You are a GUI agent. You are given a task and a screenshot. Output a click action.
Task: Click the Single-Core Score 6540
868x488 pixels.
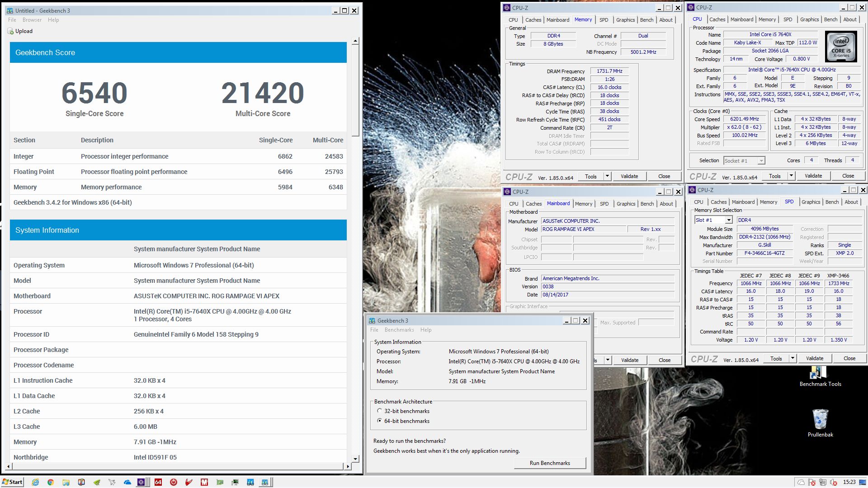tap(94, 93)
